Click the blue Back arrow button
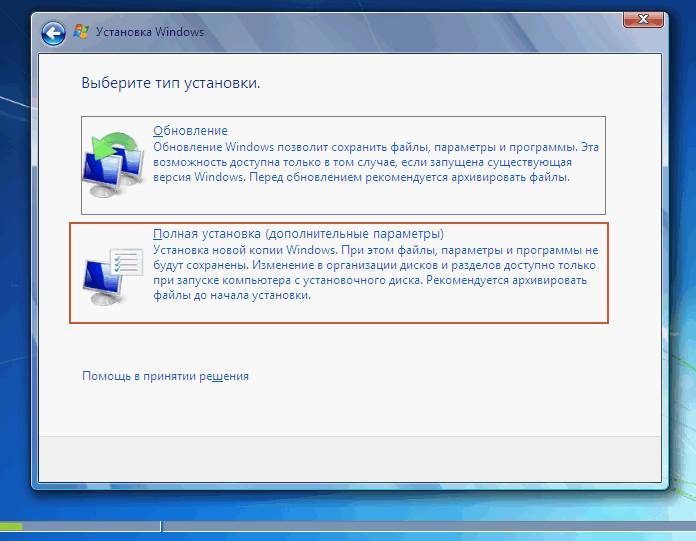 pyautogui.click(x=53, y=33)
